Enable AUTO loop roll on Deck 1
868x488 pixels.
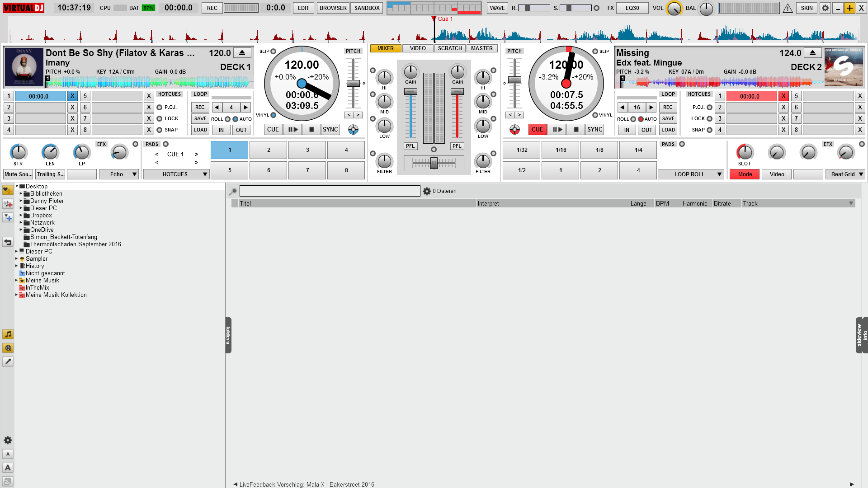click(235, 119)
